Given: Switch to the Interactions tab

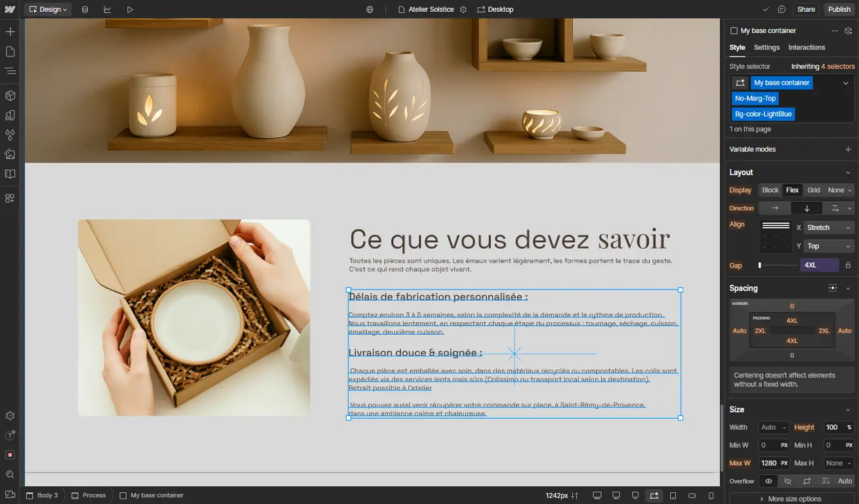Looking at the screenshot, I should coord(807,47).
